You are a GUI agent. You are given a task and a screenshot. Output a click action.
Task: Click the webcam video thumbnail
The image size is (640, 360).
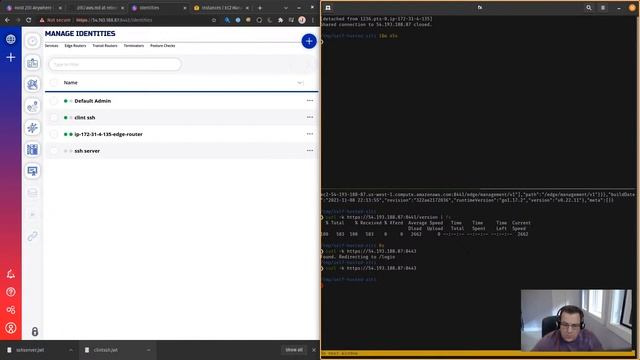click(x=576, y=320)
